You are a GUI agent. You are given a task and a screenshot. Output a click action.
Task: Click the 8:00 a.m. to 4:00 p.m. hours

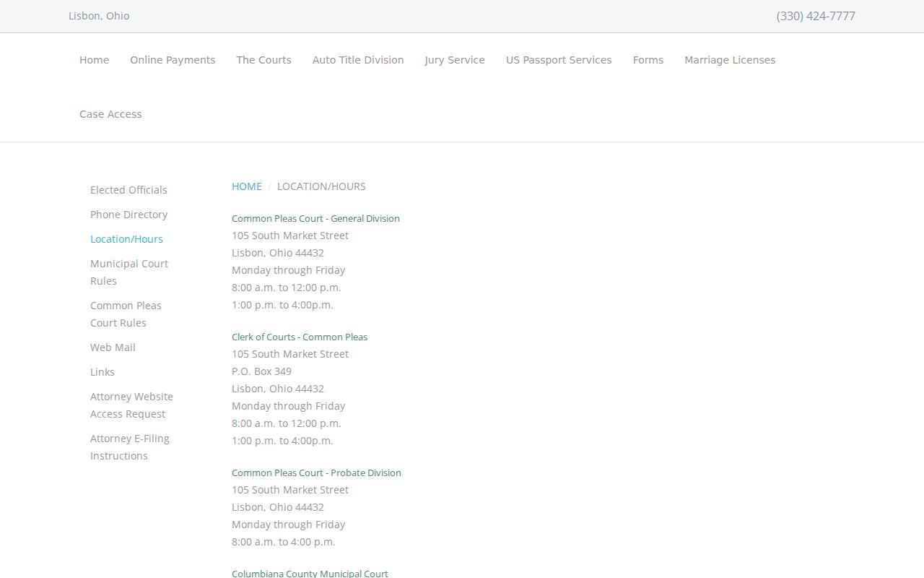click(x=284, y=542)
